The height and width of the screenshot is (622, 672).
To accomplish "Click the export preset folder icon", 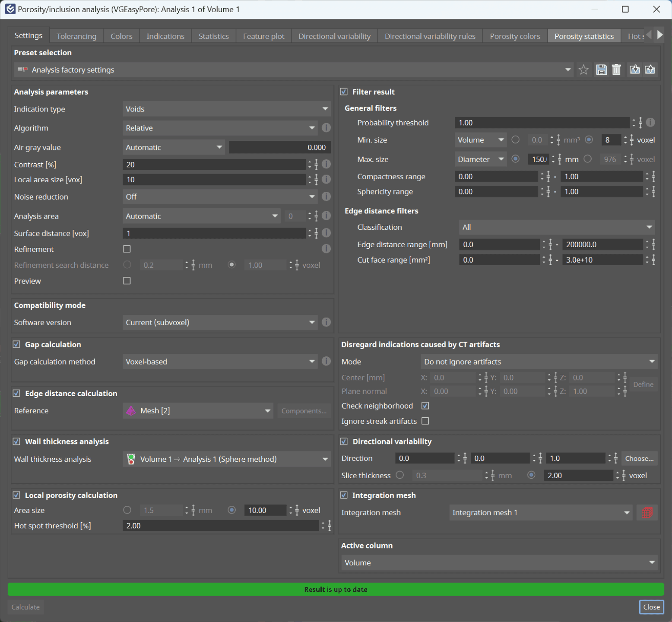I will [650, 70].
